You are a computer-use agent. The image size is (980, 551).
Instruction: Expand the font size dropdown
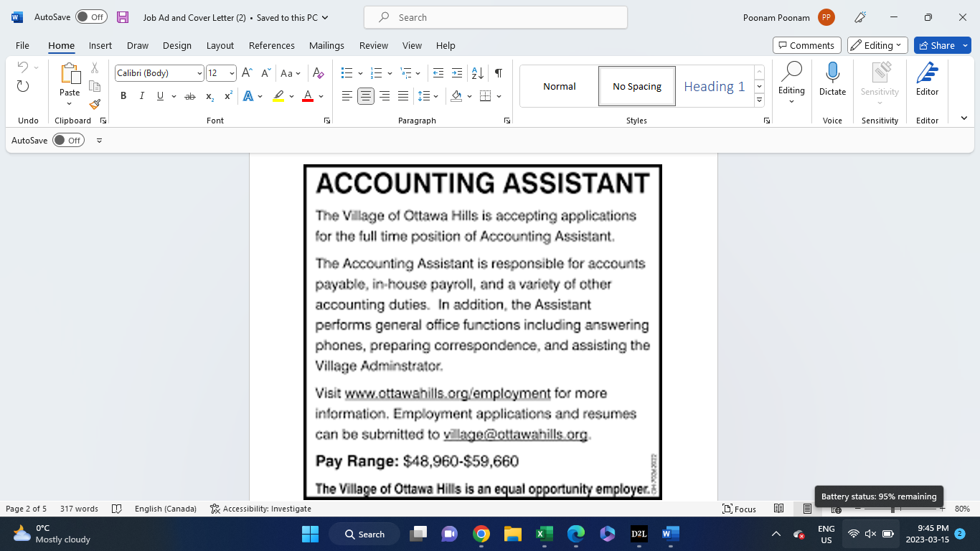pos(232,72)
